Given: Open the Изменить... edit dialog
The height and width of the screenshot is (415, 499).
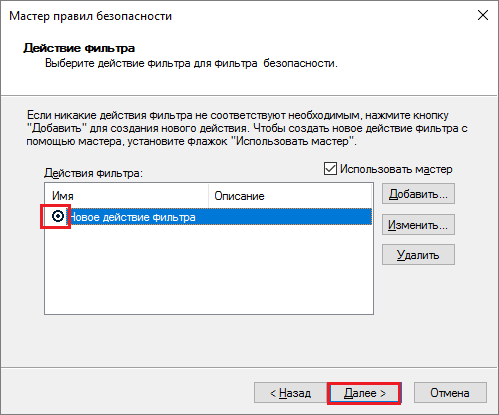Looking at the screenshot, I should pyautogui.click(x=418, y=225).
